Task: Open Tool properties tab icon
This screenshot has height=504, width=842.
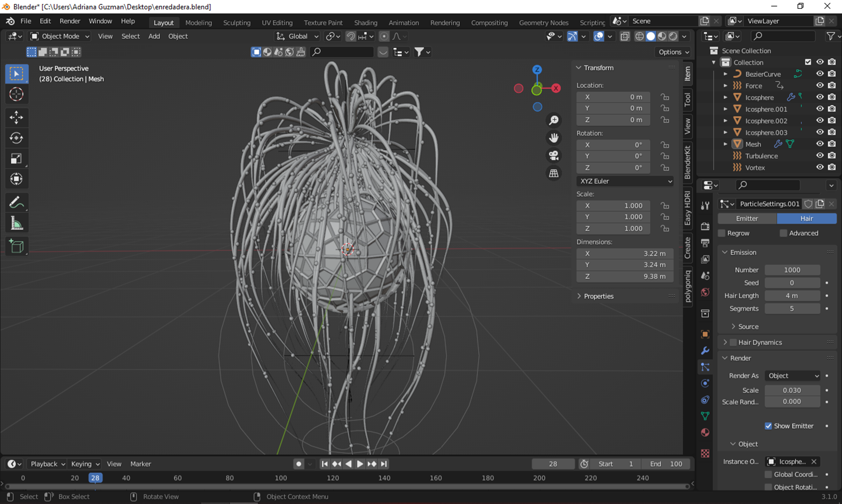Action: [705, 206]
